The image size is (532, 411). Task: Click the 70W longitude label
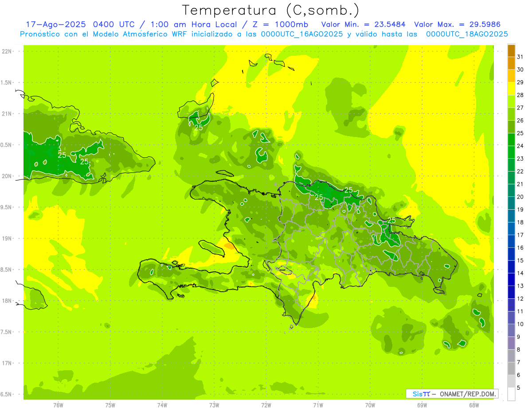[x=370, y=405]
